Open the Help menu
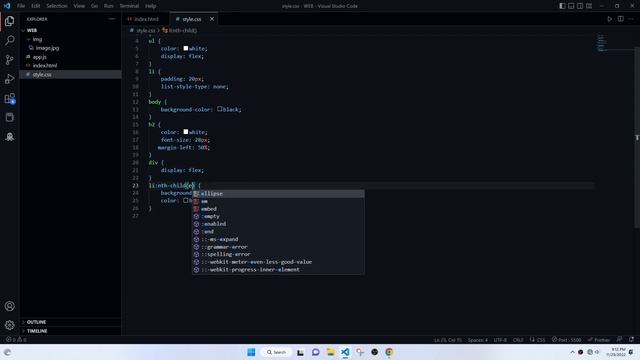 [x=151, y=6]
